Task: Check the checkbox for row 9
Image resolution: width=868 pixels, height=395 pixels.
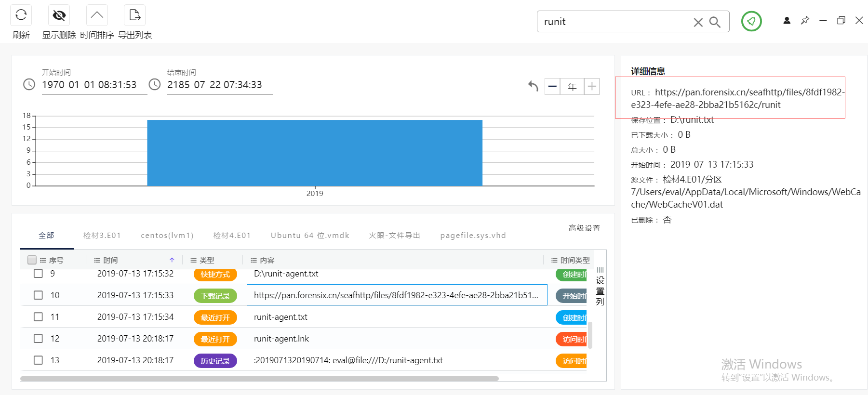Action: click(x=38, y=273)
